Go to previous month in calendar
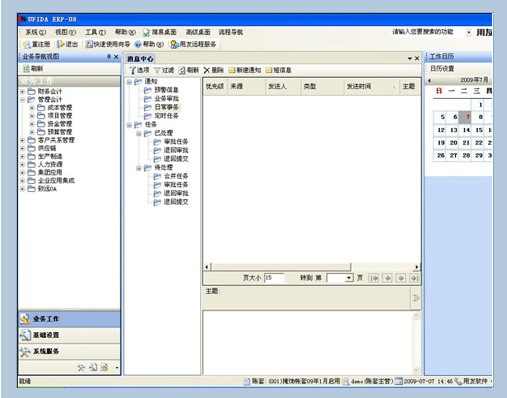This screenshot has height=398, width=507. click(x=429, y=80)
